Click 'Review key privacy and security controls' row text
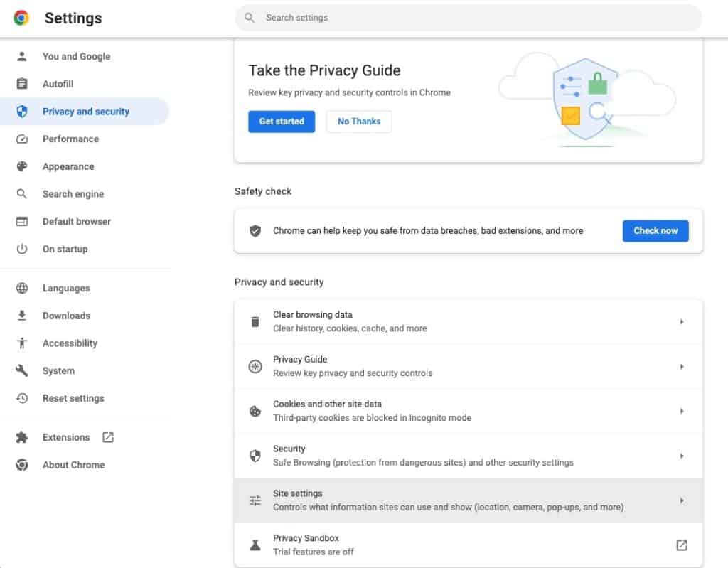The image size is (728, 568). pyautogui.click(x=353, y=373)
